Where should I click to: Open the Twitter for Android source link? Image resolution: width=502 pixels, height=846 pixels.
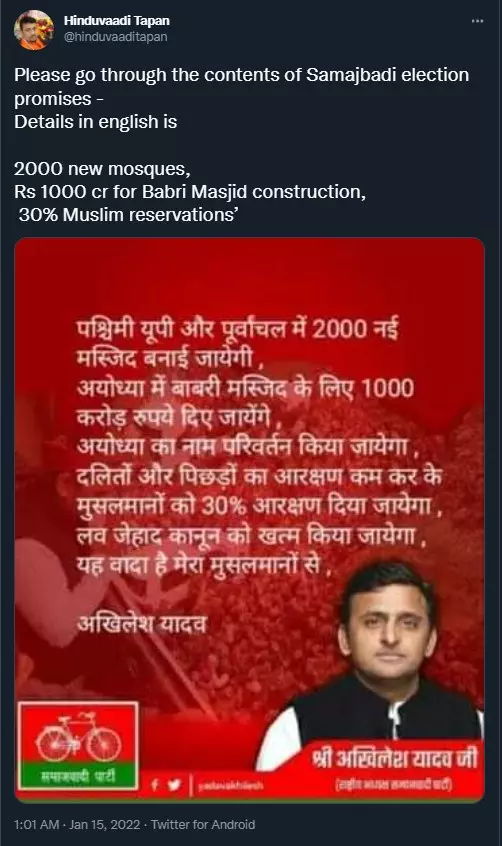(x=203, y=824)
